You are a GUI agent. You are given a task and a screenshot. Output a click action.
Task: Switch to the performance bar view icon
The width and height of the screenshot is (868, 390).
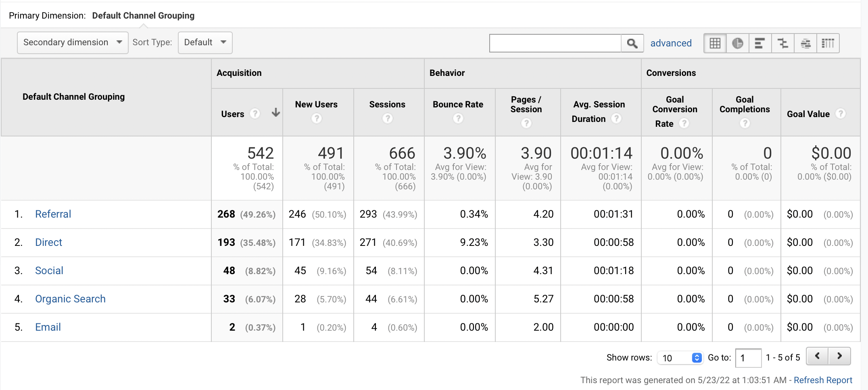[760, 43]
